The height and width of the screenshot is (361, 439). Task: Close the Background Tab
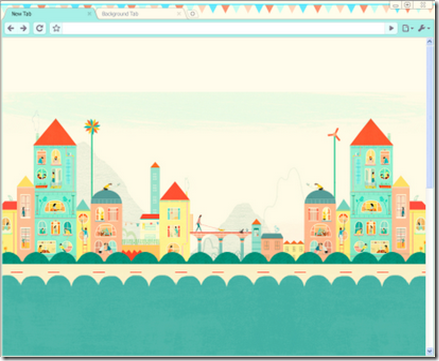click(179, 14)
